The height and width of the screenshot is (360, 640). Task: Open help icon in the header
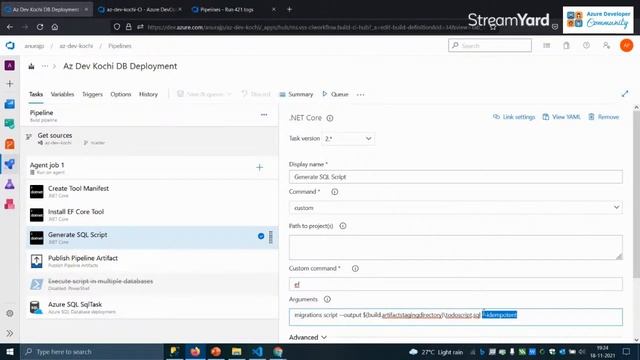tap(586, 45)
